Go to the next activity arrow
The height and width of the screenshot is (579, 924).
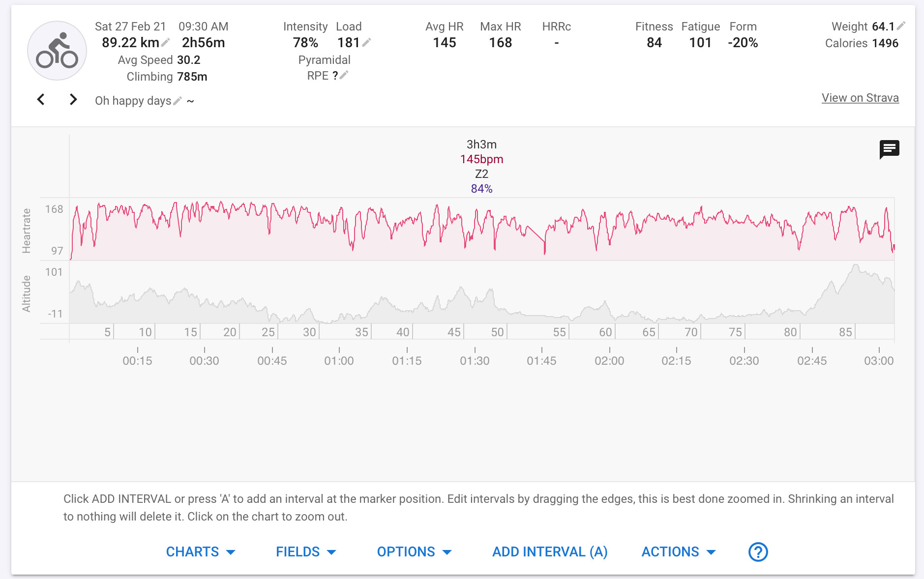73,100
